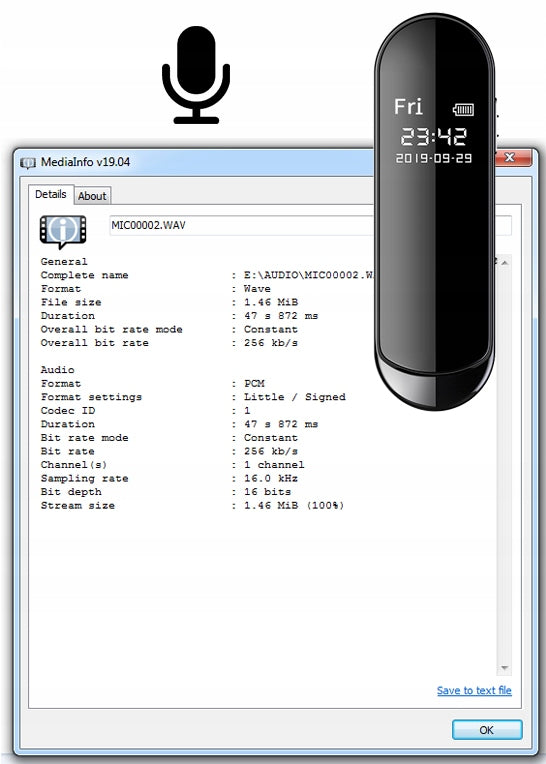Viewport: 546px width, 764px height.
Task: Click the scrollbar up arrow
Action: [x=505, y=263]
